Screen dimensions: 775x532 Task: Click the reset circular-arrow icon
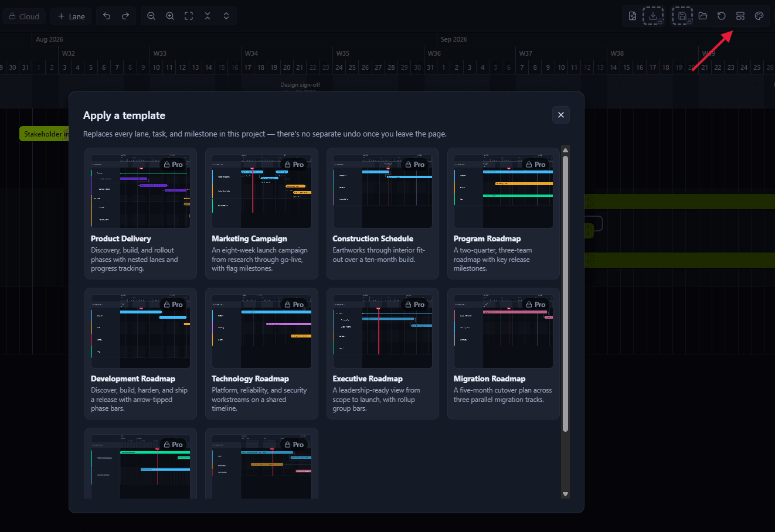[x=722, y=16]
